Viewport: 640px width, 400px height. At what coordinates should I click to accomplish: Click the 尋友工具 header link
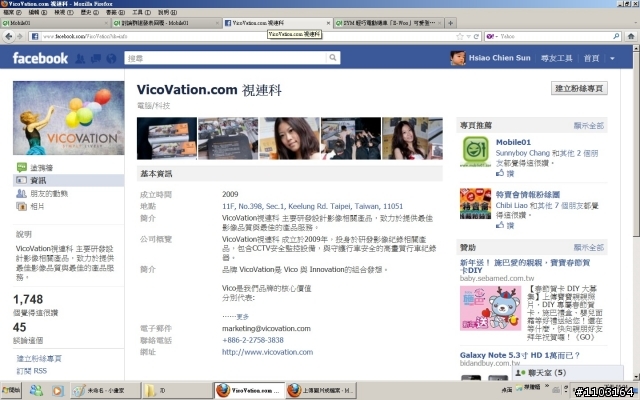point(556,58)
